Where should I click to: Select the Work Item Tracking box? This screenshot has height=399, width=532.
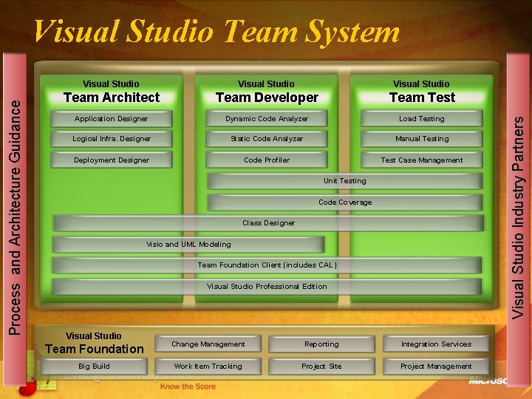[208, 366]
